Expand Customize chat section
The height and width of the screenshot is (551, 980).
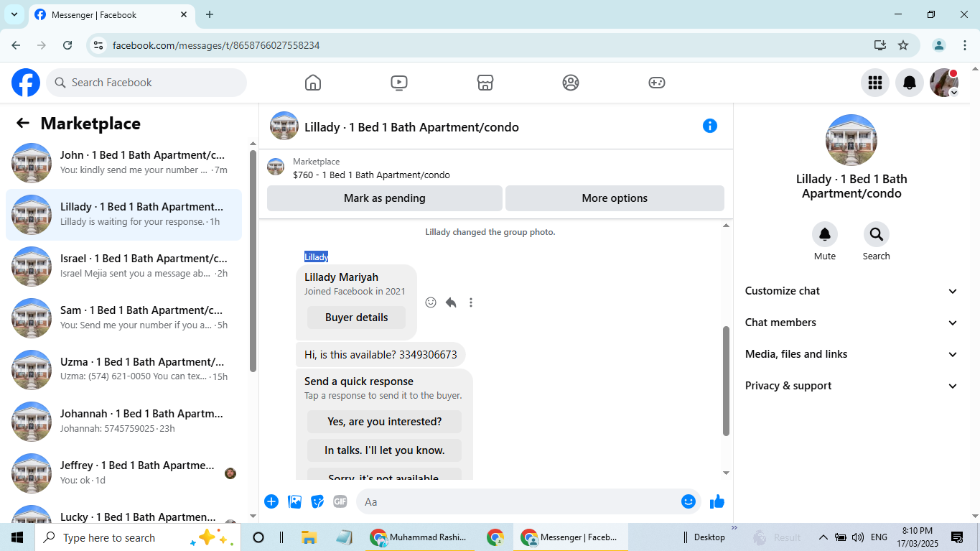(x=851, y=291)
